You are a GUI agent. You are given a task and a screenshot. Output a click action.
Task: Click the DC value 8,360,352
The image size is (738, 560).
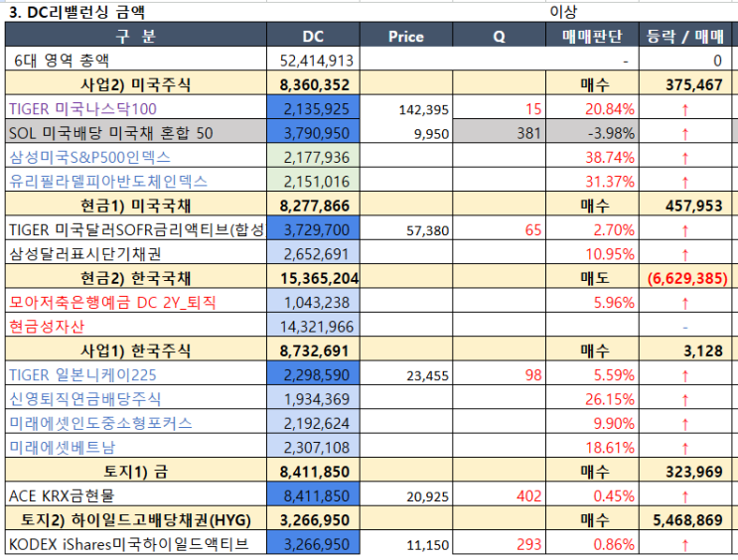click(x=313, y=84)
